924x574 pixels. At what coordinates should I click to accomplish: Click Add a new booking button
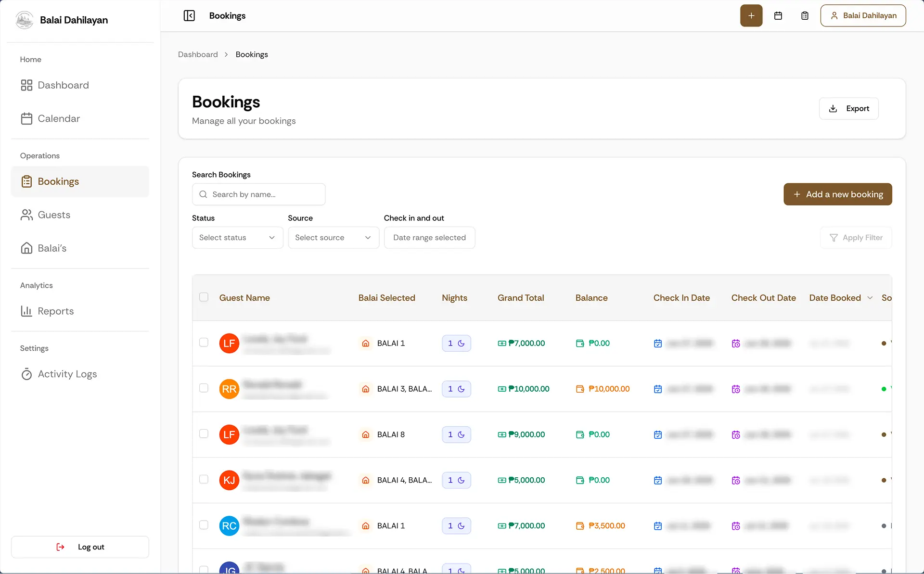coord(837,194)
